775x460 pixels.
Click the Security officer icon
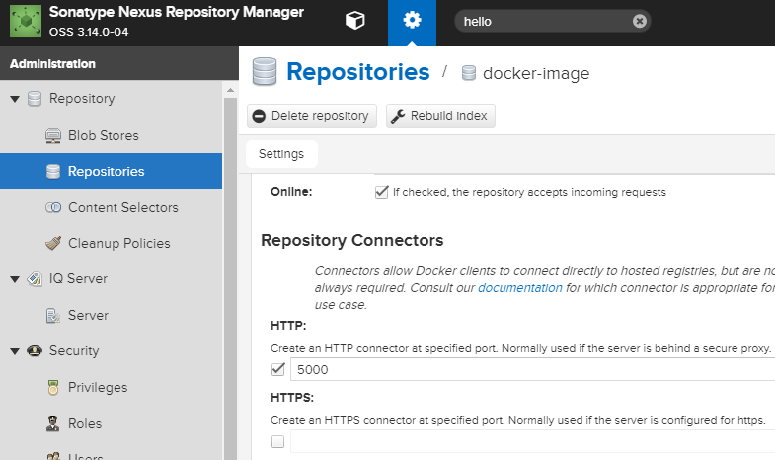coord(34,351)
